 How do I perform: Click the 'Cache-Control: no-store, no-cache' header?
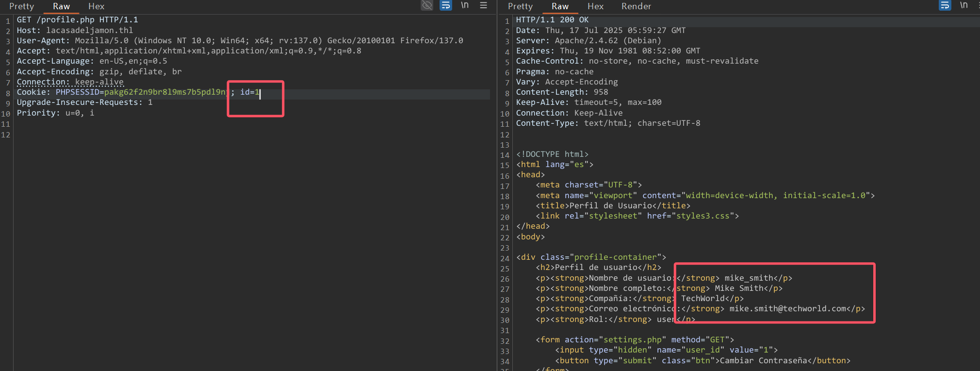coord(637,61)
